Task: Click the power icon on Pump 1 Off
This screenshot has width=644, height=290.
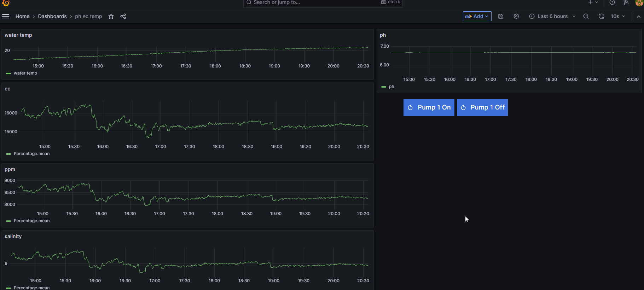Action: pyautogui.click(x=463, y=107)
